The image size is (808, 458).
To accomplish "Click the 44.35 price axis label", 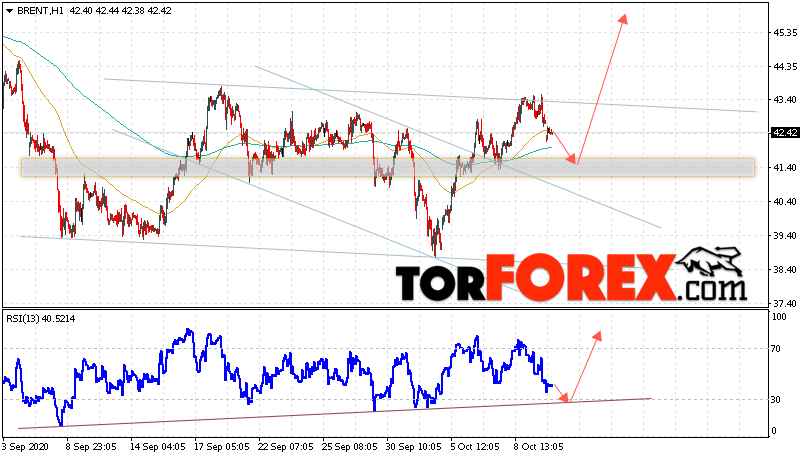I will pyautogui.click(x=785, y=66).
